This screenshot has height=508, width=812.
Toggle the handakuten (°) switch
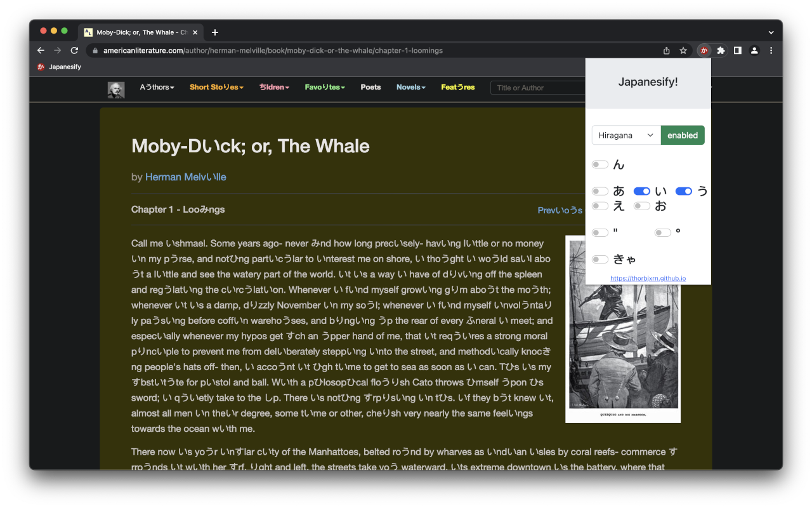[663, 233]
